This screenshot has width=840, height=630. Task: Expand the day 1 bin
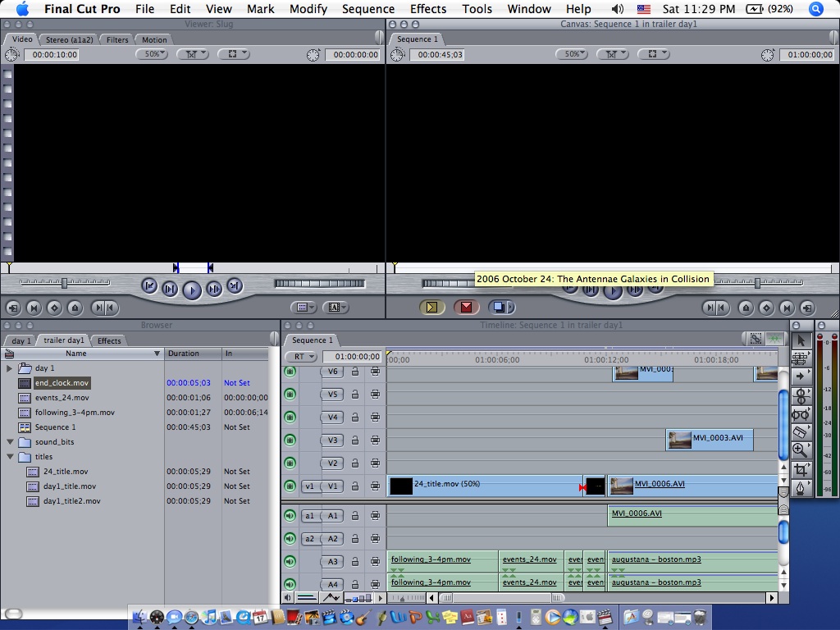[x=9, y=368]
